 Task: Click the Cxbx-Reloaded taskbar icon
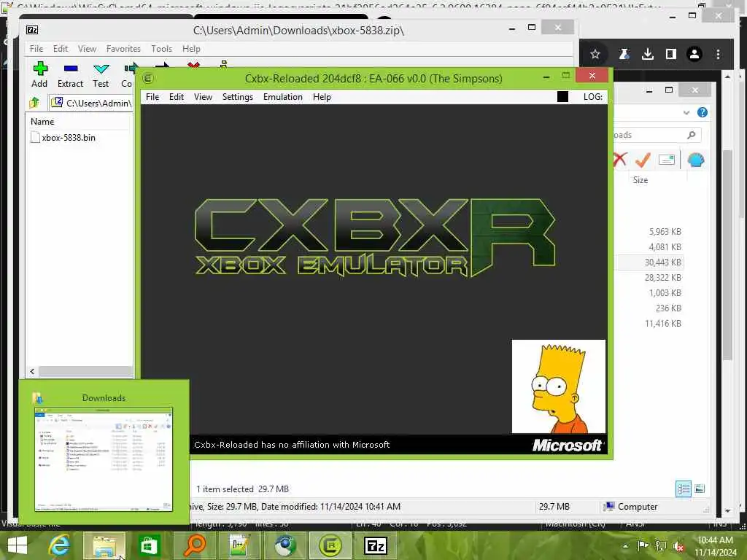(330, 545)
